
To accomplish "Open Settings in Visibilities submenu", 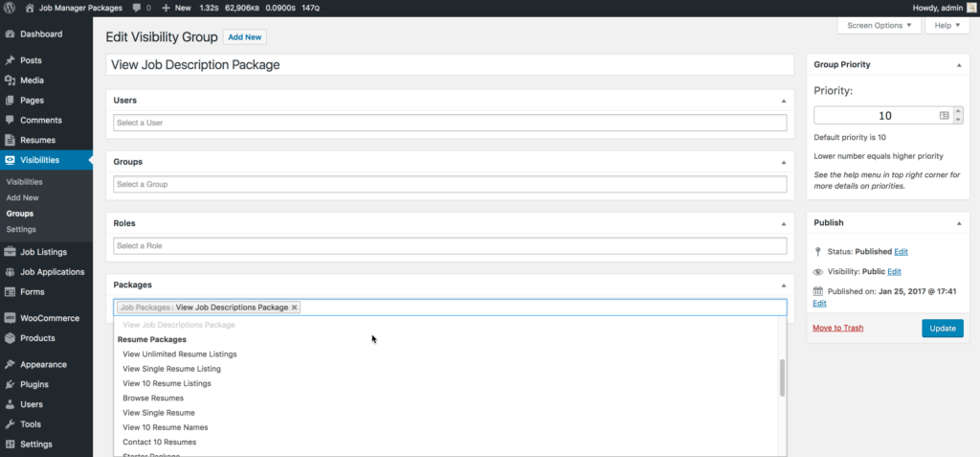I will coord(21,229).
